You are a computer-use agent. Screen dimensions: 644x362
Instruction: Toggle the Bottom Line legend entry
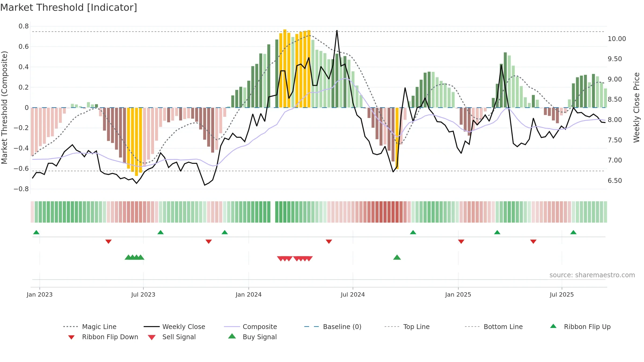tap(494, 327)
